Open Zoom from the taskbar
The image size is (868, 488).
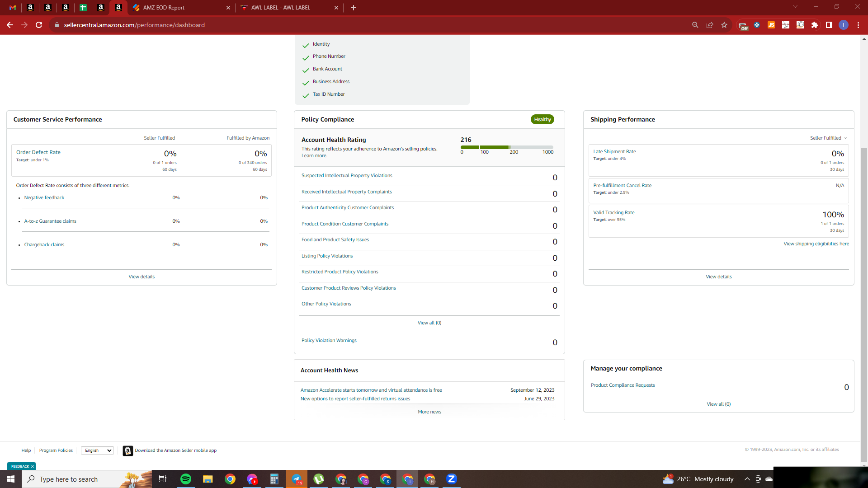(x=451, y=479)
